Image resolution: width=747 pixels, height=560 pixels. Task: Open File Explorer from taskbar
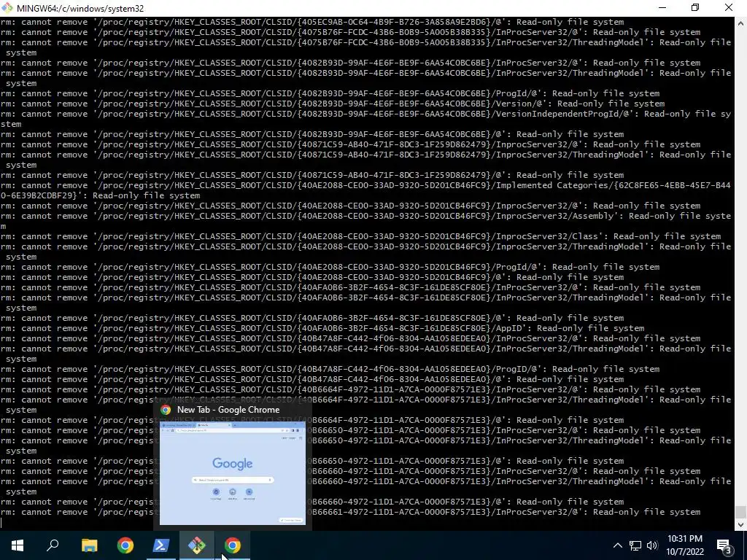90,545
